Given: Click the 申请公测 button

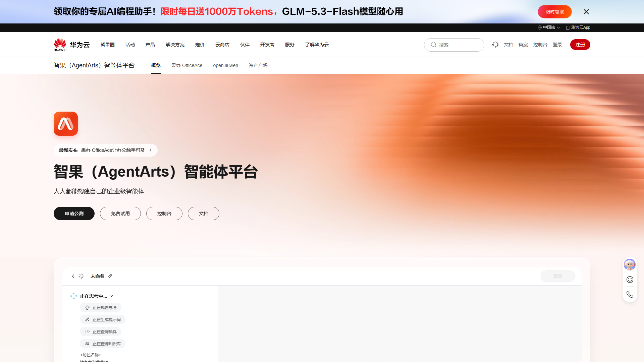Looking at the screenshot, I should coord(74,214).
